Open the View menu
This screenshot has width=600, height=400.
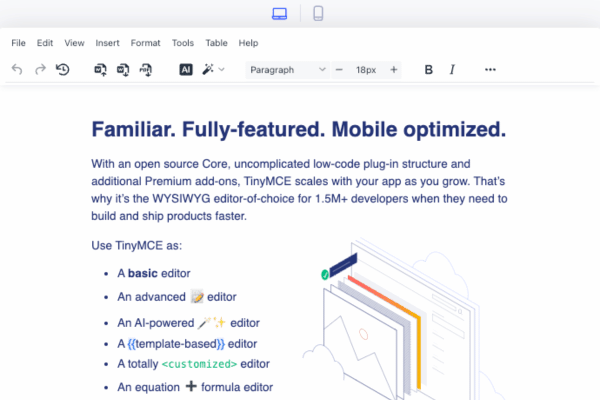pyautogui.click(x=74, y=43)
